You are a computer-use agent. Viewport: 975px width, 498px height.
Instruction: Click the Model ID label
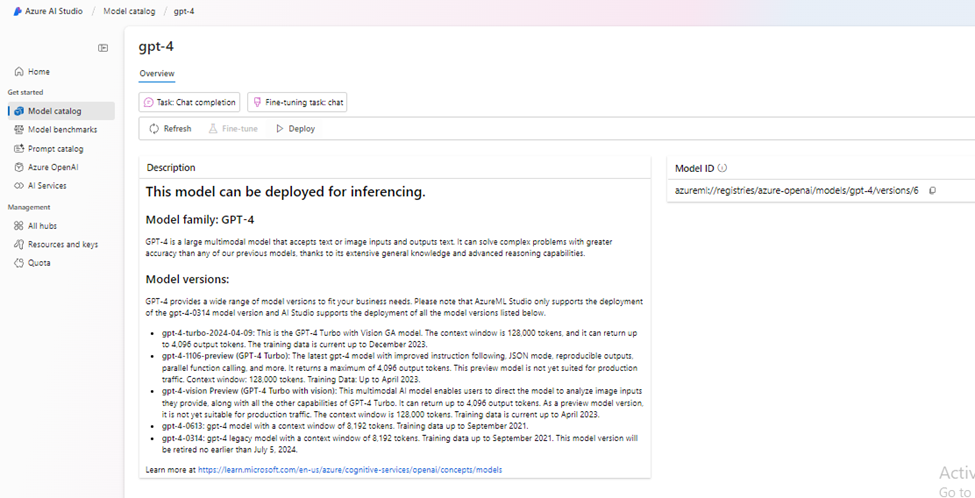(695, 168)
